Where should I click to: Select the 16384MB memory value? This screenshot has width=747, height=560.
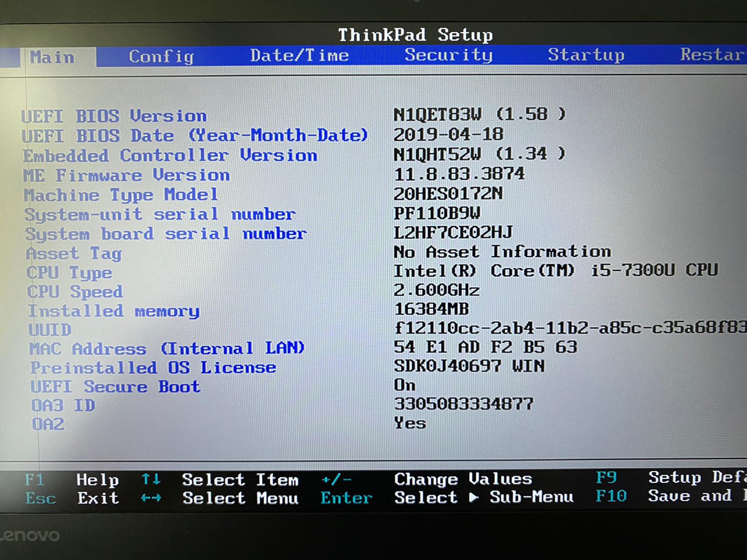(x=431, y=309)
